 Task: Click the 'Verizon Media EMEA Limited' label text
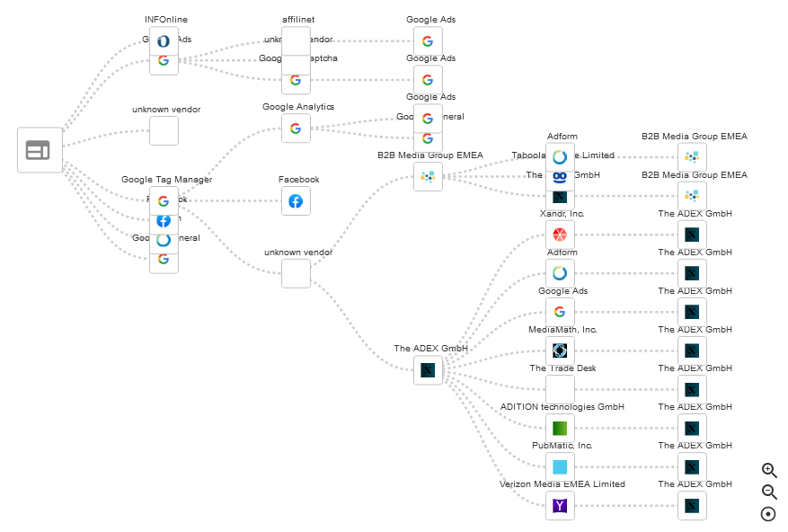562,484
